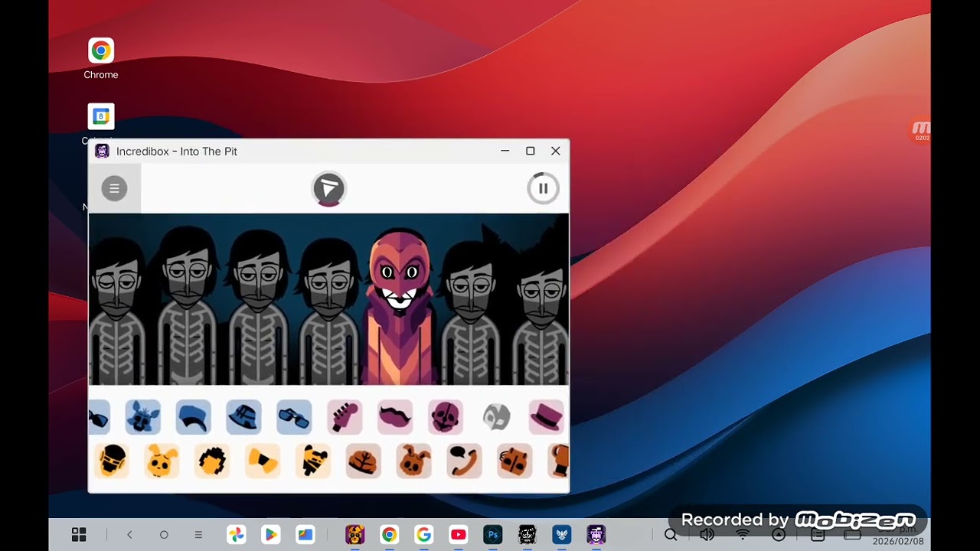Image resolution: width=980 pixels, height=551 pixels.
Task: Open the orange bear app on taskbar
Action: pyautogui.click(x=354, y=535)
